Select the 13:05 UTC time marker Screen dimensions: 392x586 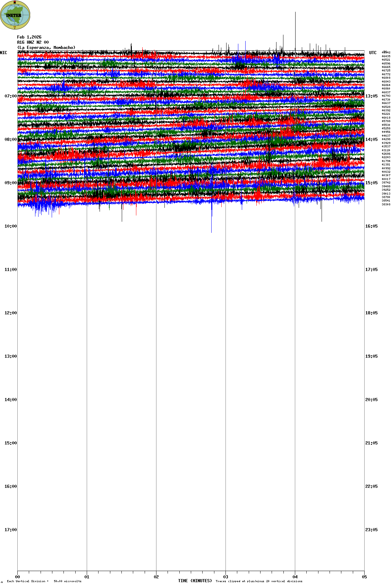pos(371,96)
